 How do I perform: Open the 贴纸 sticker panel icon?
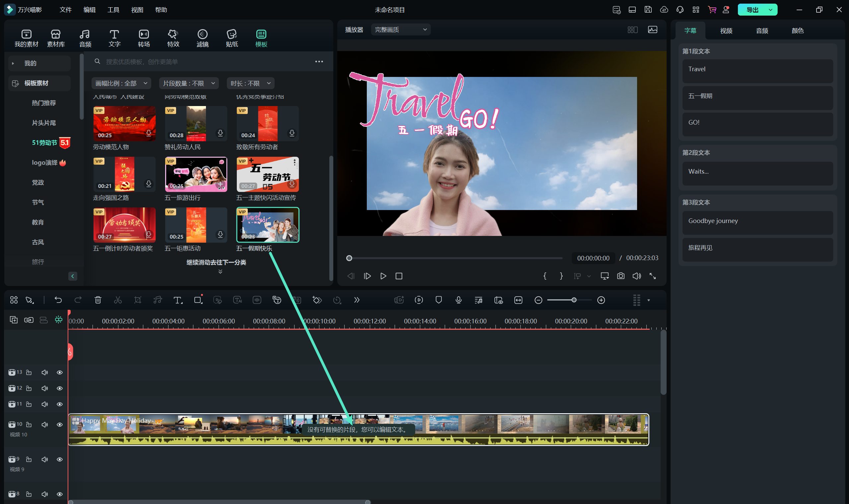pyautogui.click(x=231, y=37)
